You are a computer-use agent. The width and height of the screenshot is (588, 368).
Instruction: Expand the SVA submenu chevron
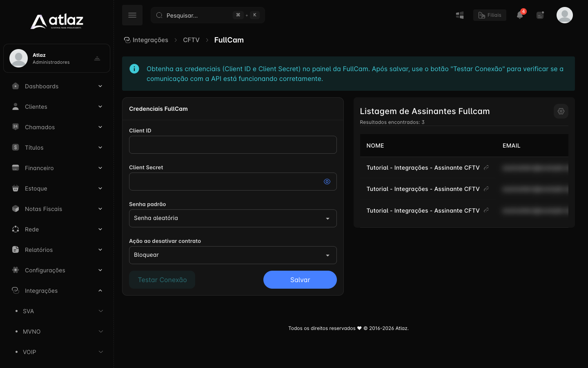click(x=101, y=311)
